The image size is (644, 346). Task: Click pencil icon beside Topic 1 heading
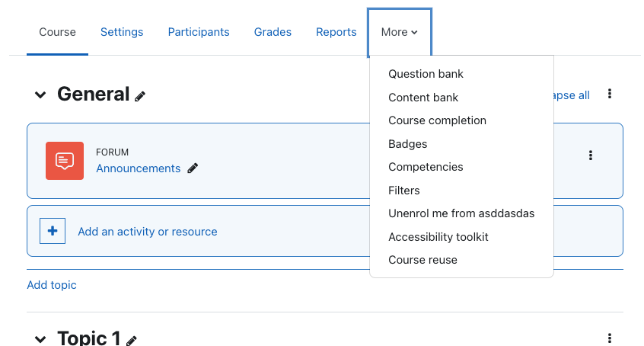[132, 341]
